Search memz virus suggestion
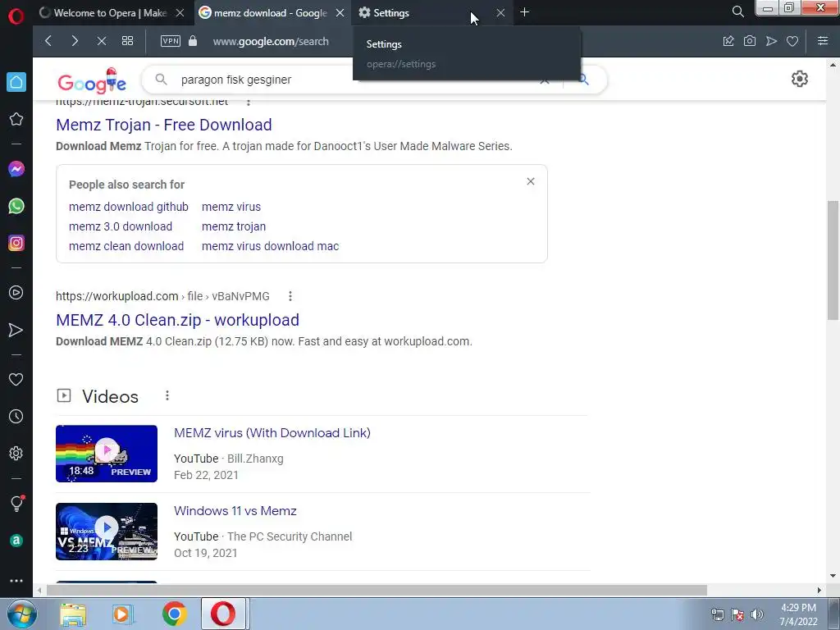840x630 pixels. pyautogui.click(x=231, y=207)
